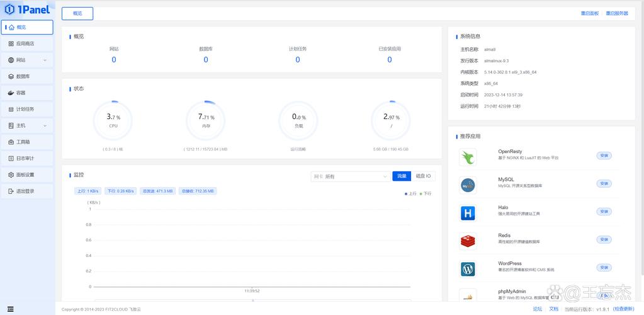The height and width of the screenshot is (315, 644).
Task: Open the 网卡 network card dropdown
Action: click(x=350, y=177)
